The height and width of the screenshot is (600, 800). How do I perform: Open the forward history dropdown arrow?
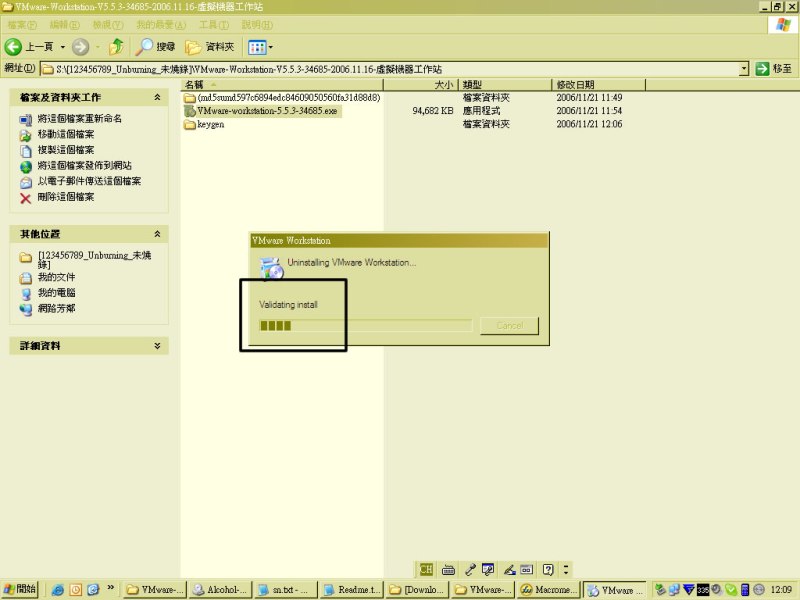point(97,47)
